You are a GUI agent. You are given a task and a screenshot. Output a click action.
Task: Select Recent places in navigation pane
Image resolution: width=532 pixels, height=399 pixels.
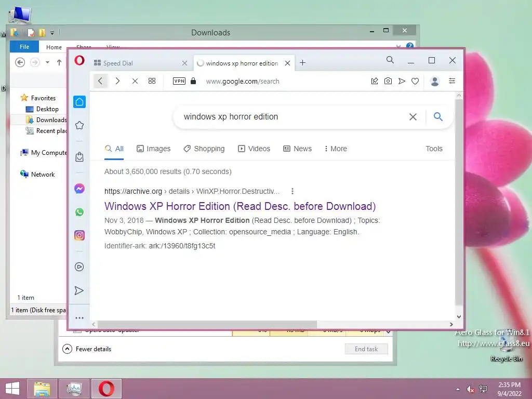pos(46,131)
